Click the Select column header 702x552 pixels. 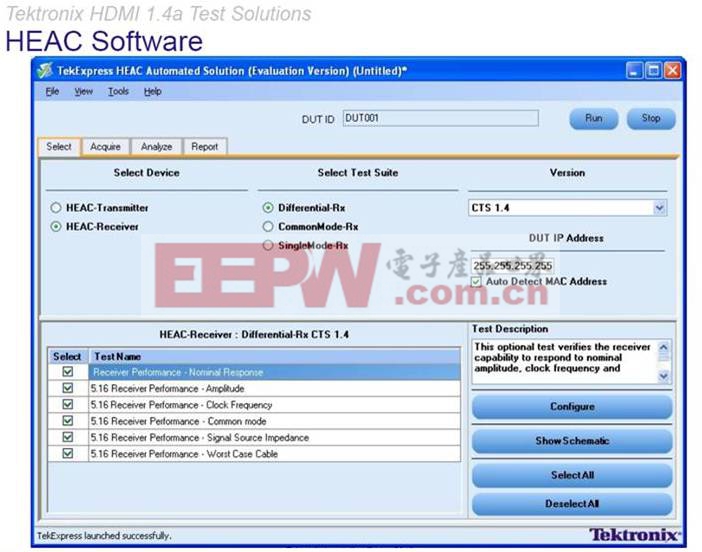click(x=68, y=356)
